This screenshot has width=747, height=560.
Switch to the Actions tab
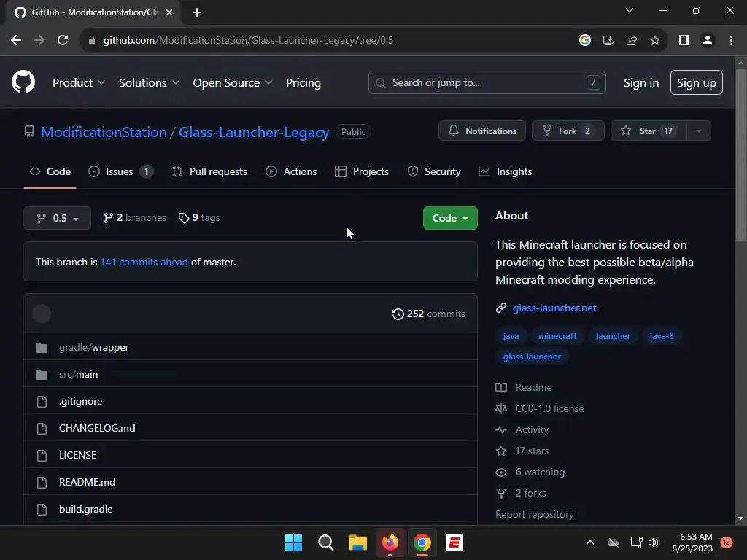[x=291, y=171]
